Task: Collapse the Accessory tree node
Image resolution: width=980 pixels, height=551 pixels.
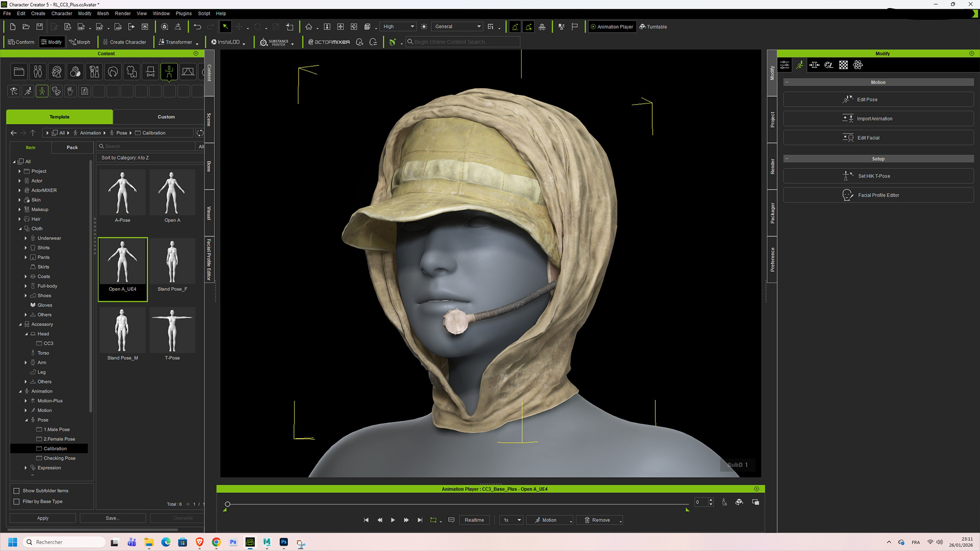Action: pos(20,324)
